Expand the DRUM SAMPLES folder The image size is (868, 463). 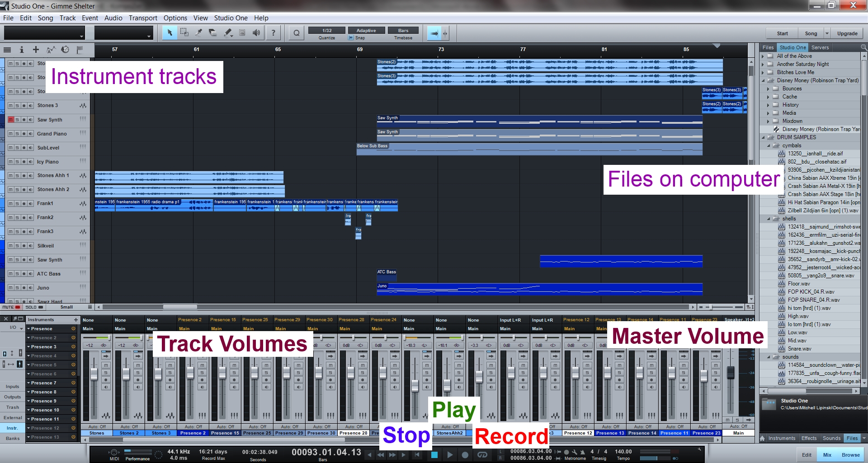[x=764, y=137]
